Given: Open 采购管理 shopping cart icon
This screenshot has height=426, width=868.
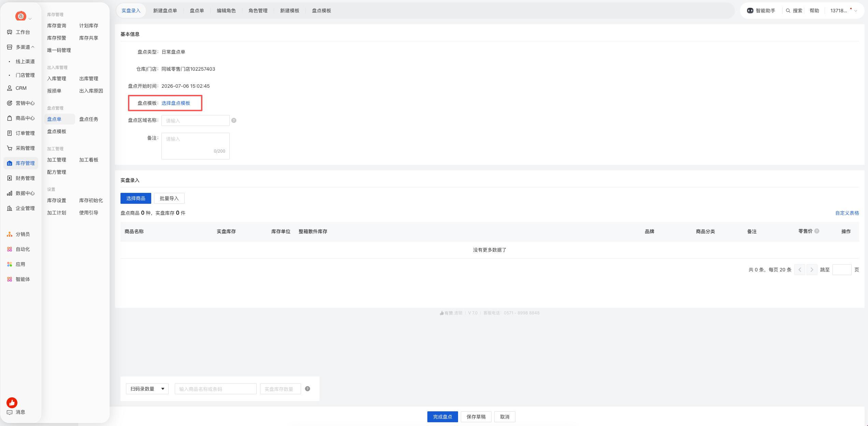Looking at the screenshot, I should (x=10, y=148).
